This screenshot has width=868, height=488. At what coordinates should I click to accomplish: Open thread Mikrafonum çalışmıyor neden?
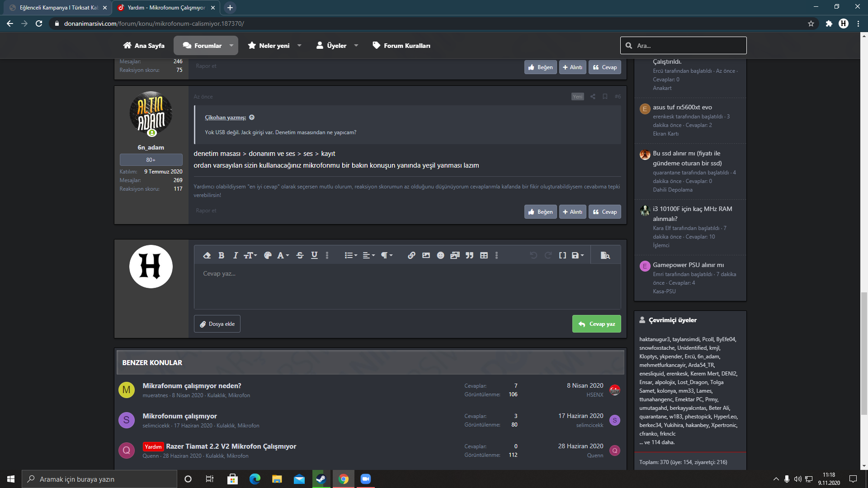click(x=192, y=385)
